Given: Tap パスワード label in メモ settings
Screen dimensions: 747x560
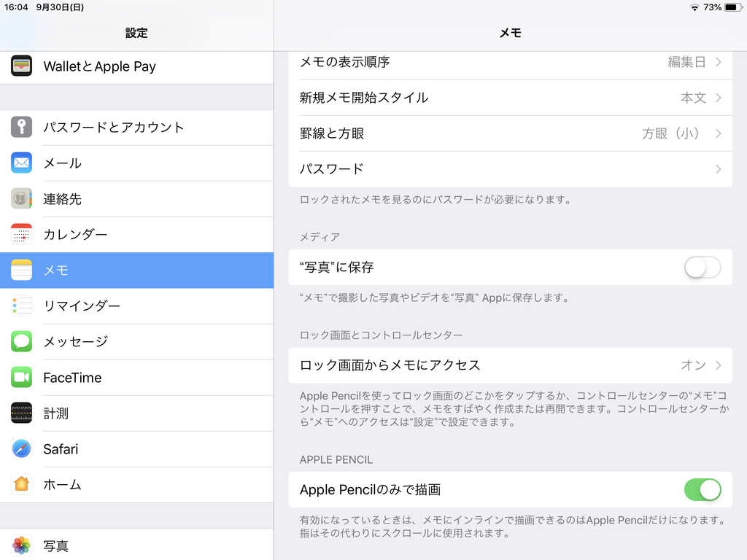Looking at the screenshot, I should [x=332, y=169].
